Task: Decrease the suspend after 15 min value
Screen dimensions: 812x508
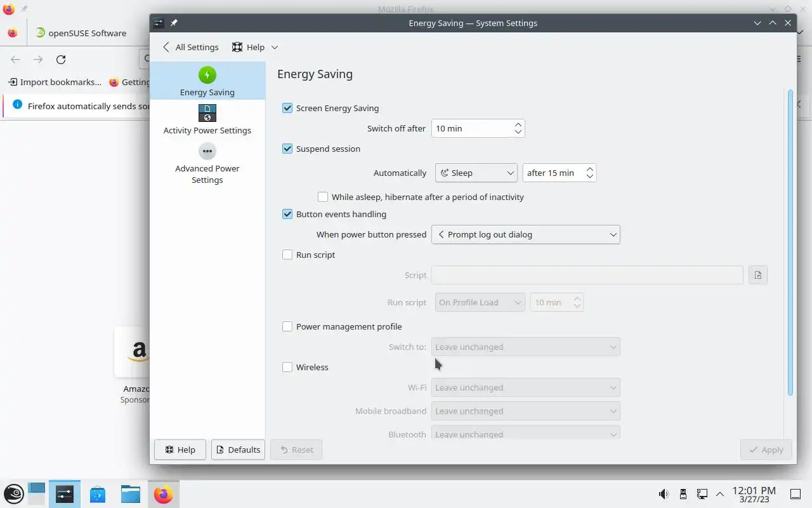Action: pos(590,177)
